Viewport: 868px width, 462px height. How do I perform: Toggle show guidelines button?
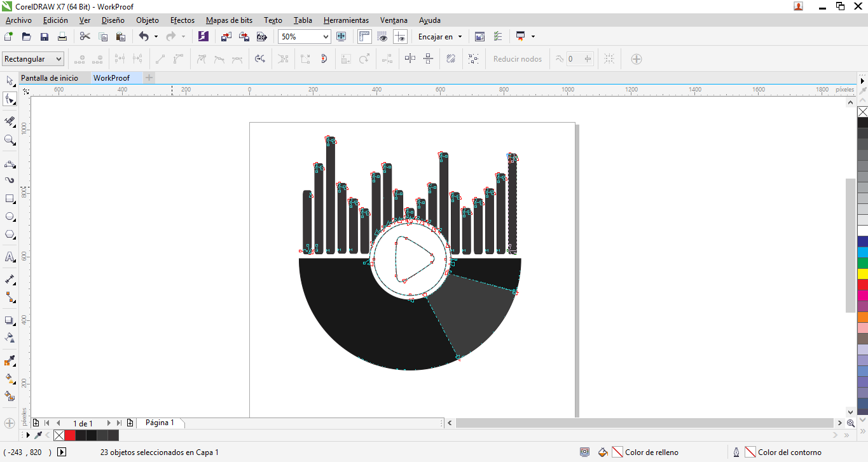coord(400,37)
